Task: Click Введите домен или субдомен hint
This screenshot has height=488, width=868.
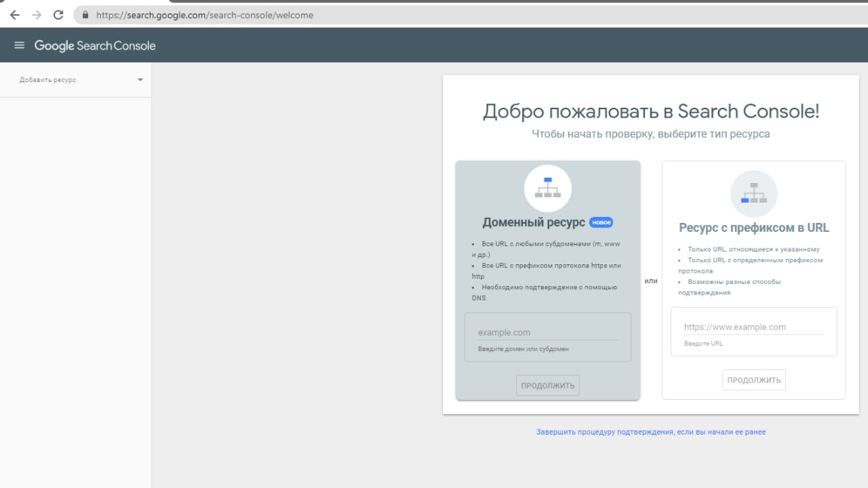Action: point(523,349)
